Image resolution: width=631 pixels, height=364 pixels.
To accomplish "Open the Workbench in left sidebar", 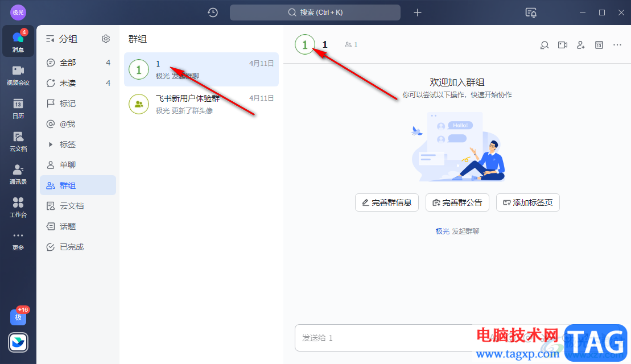I will click(18, 207).
